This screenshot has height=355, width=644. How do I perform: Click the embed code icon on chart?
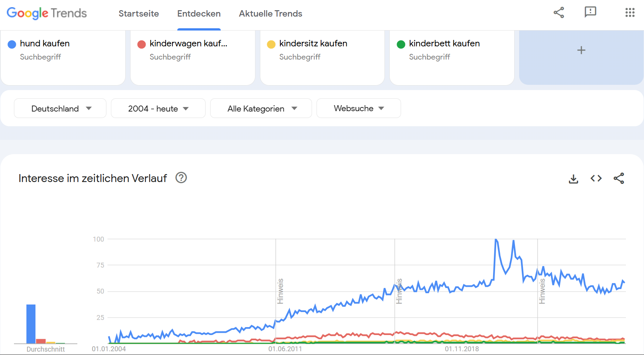[596, 178]
